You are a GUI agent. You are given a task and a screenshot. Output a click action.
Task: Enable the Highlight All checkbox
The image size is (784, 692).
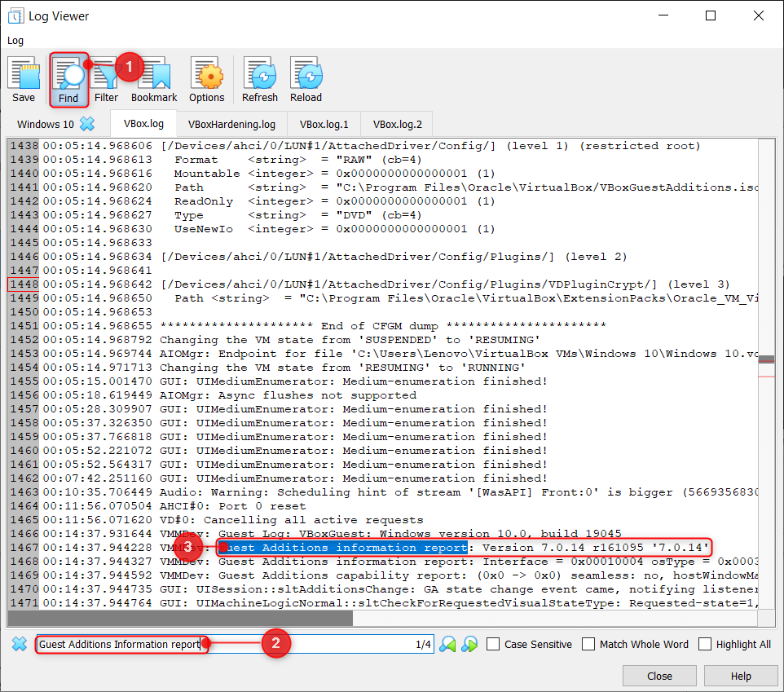coord(705,644)
